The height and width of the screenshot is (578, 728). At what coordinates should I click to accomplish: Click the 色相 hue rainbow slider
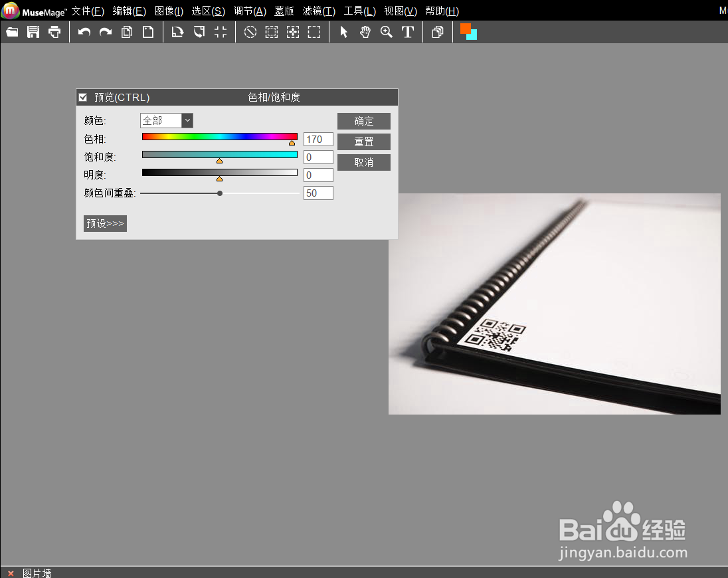coord(220,136)
